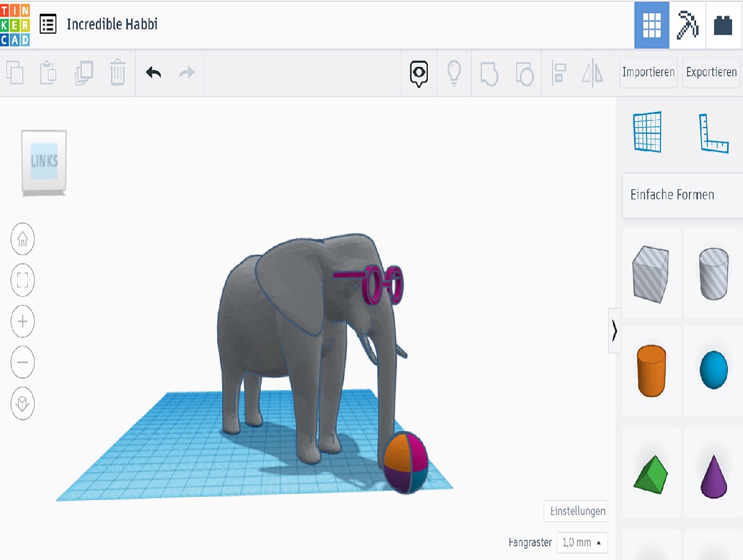743x560 pixels.
Task: Zoom in with the plus button
Action: click(23, 322)
